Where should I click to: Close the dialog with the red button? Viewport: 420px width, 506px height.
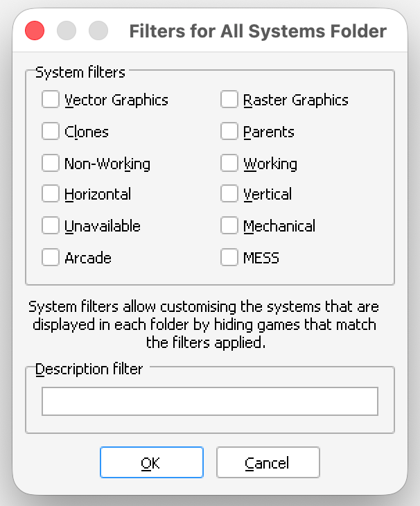[35, 30]
